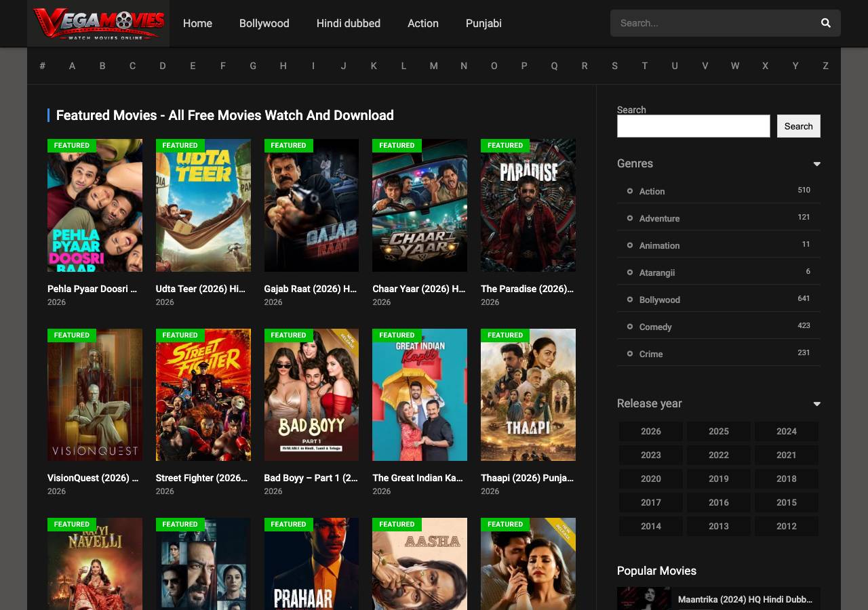
Task: Collapse the Release year section arrow
Action: [x=816, y=404]
